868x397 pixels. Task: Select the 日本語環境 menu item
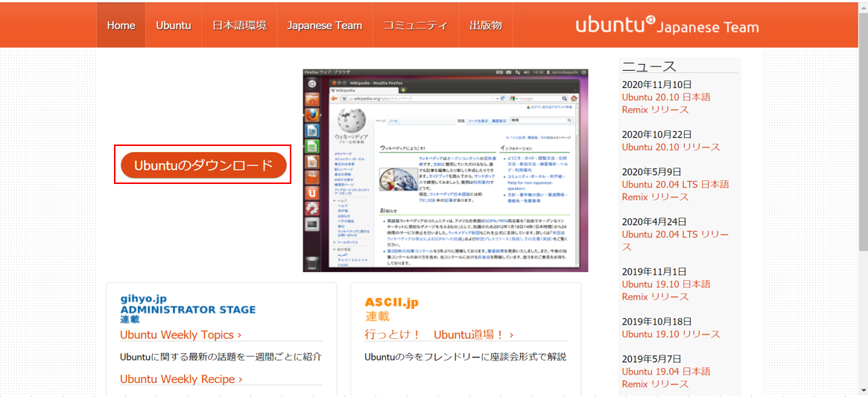pos(239,25)
